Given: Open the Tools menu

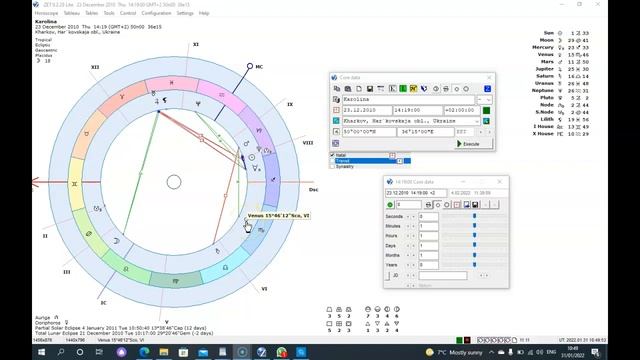Looking at the screenshot, I should pyautogui.click(x=109, y=13).
